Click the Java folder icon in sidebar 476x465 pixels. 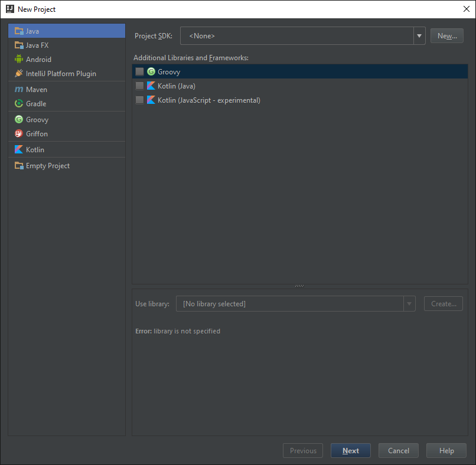19,31
